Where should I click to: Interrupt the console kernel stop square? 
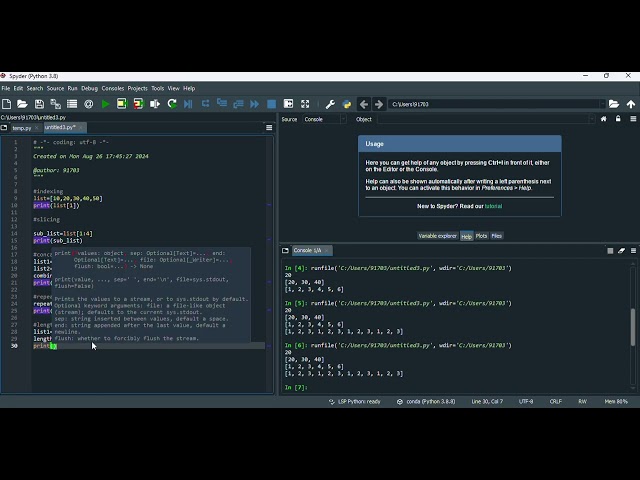tap(610, 251)
